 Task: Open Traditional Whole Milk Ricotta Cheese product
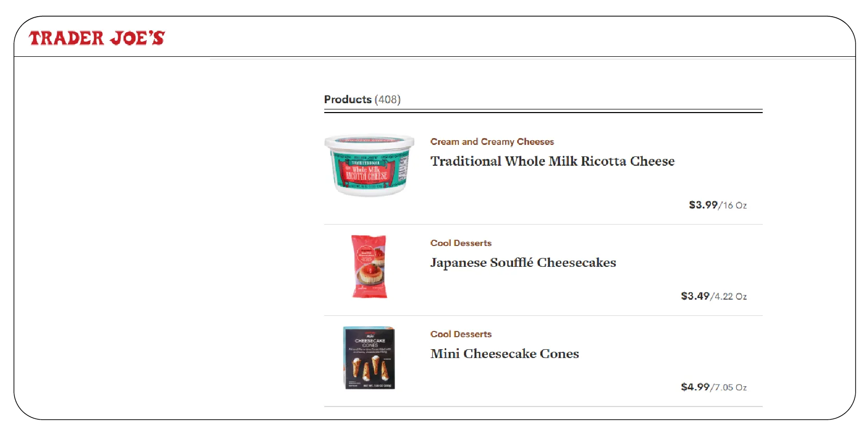click(553, 161)
